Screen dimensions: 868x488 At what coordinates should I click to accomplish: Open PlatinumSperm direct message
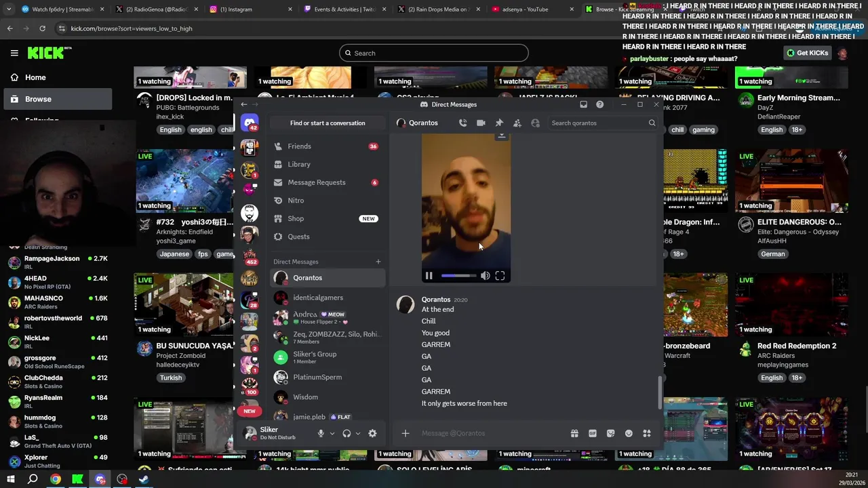tap(328, 377)
